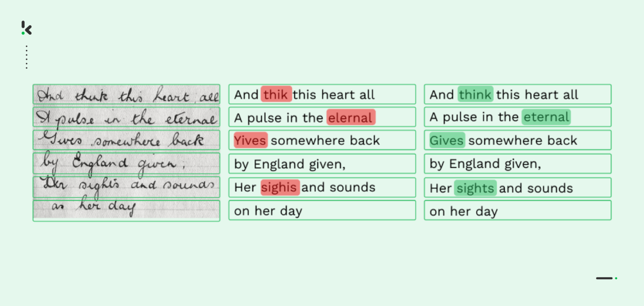Select the red highlighted word "elernal"
This screenshot has height=306, width=644.
tap(351, 118)
